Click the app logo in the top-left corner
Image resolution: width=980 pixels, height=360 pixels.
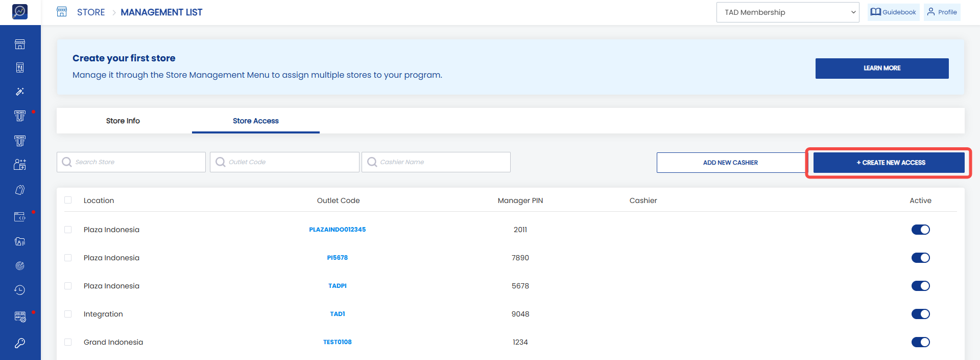point(20,11)
